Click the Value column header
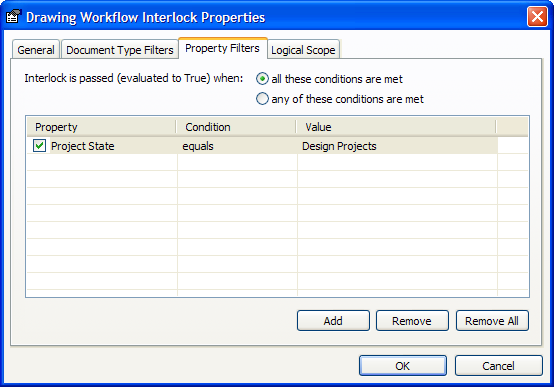Screen dimensions: 554x387 click(396, 127)
